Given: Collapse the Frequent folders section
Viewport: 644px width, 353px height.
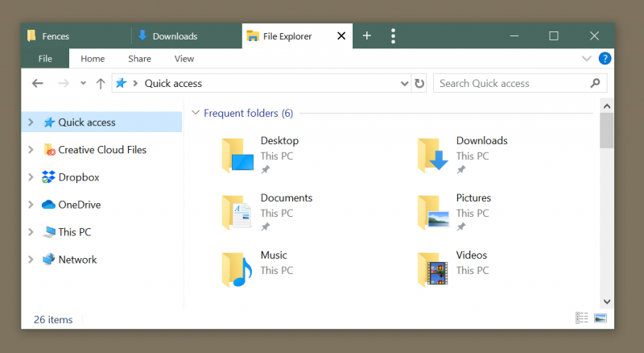Looking at the screenshot, I should (x=196, y=113).
